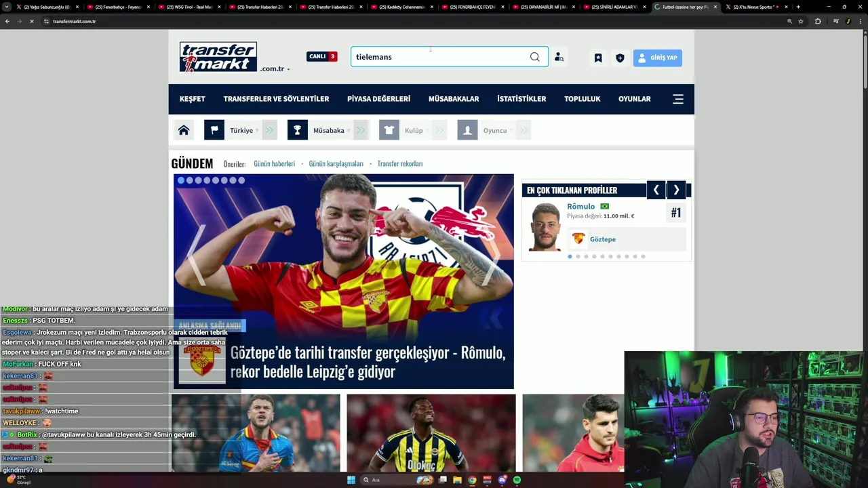Click the browser back arrow
The height and width of the screenshot is (488, 868).
click(x=7, y=21)
